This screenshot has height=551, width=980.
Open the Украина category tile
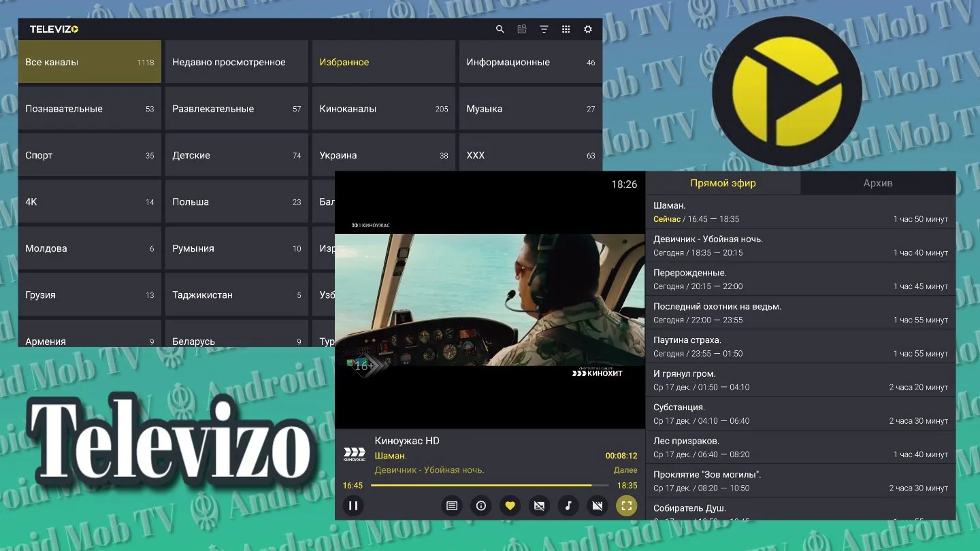[x=384, y=155]
